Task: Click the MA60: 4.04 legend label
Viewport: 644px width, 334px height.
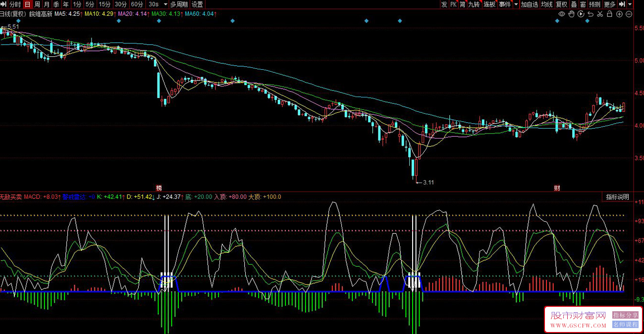Action: [x=200, y=14]
